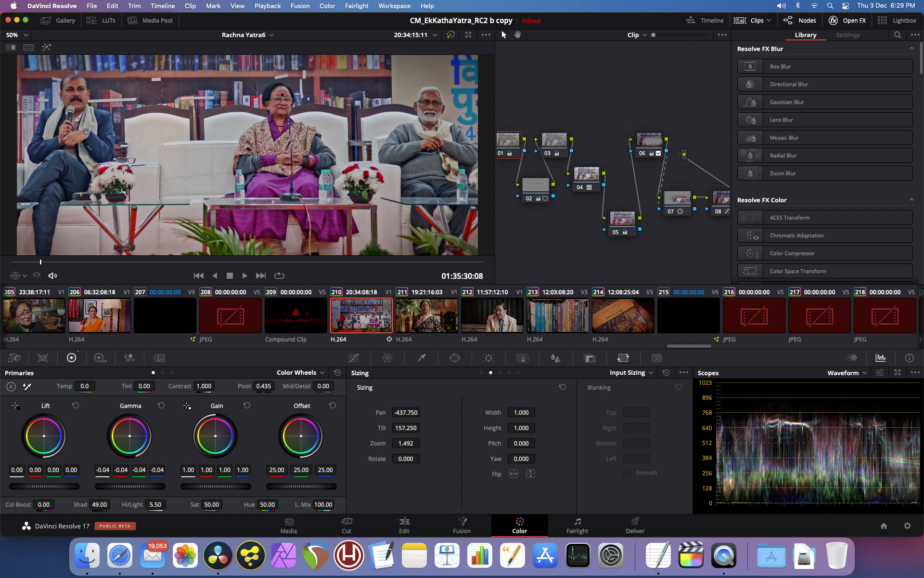This screenshot has height=578, width=924.
Task: Open the Color Match palette
Action: click(43, 358)
